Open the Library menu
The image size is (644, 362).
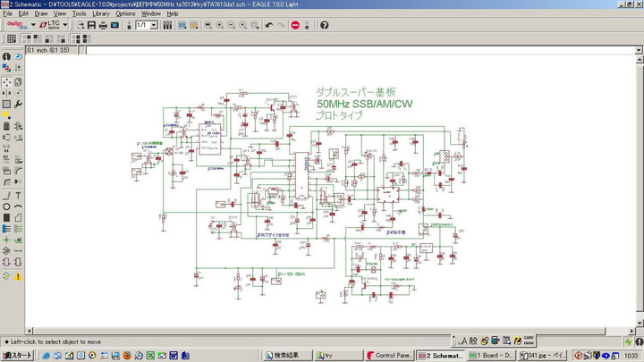point(101,13)
